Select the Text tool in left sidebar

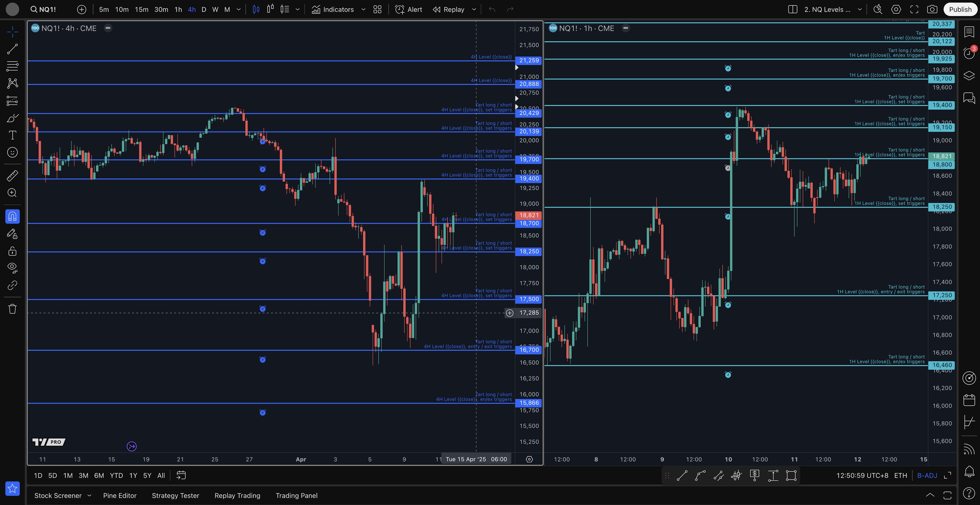click(12, 135)
